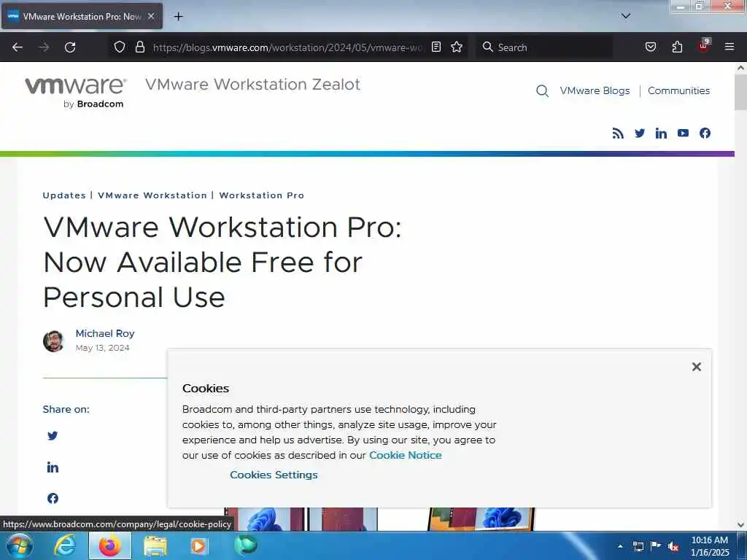The height and width of the screenshot is (560, 747).
Task: Open Action Center flag icon
Action: pyautogui.click(x=656, y=545)
